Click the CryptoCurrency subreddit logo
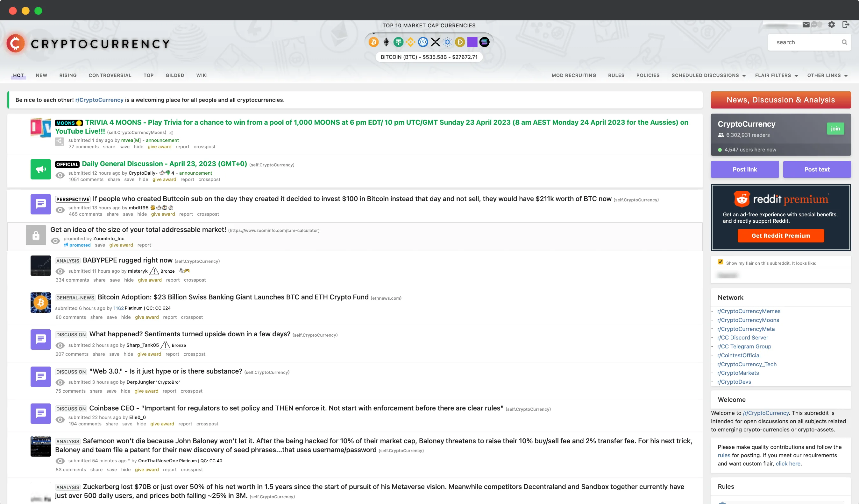Viewport: 859px width, 504px height. [15, 43]
